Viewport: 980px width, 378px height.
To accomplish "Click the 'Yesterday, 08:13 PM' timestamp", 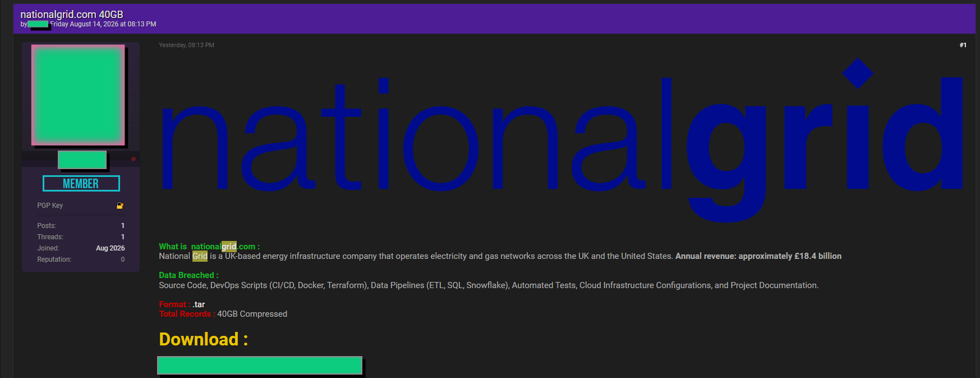I will [x=186, y=45].
